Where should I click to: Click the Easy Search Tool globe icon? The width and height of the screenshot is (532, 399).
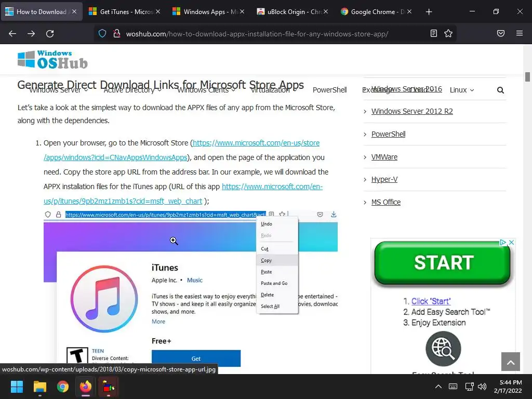coord(443,349)
